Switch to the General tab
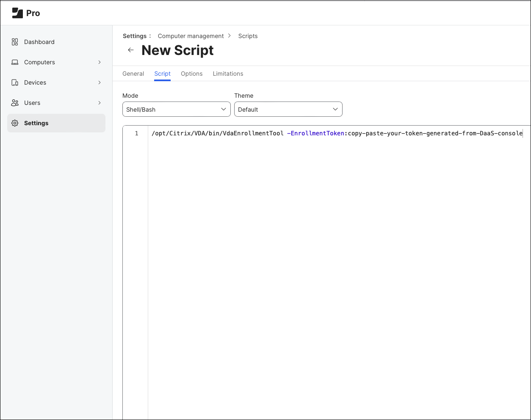The width and height of the screenshot is (531, 420). pos(133,74)
